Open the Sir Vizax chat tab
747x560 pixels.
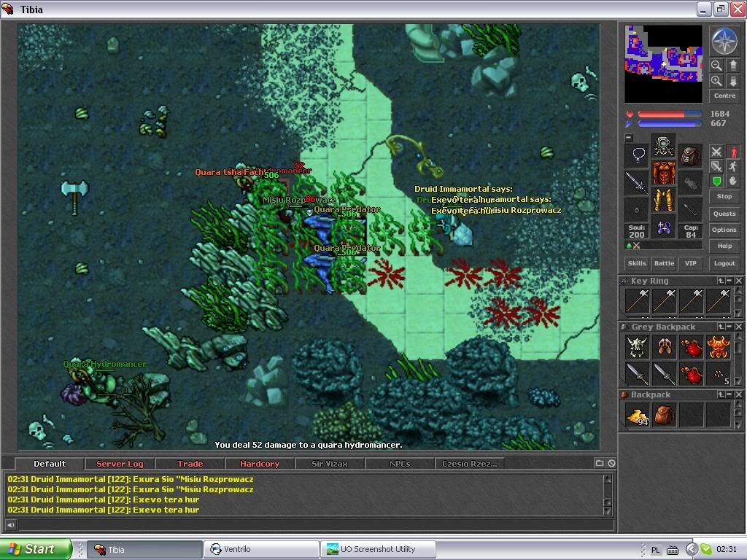click(330, 463)
